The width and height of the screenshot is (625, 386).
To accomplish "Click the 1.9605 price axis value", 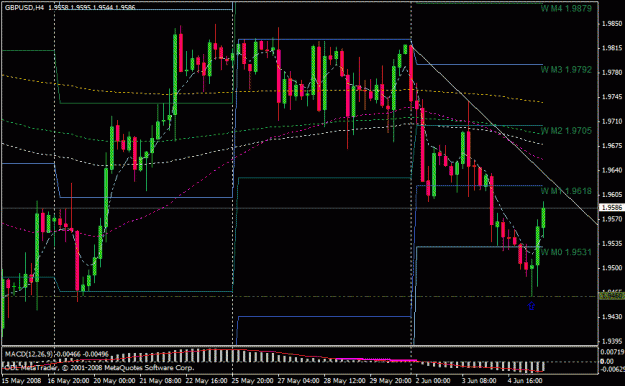I will pos(612,195).
